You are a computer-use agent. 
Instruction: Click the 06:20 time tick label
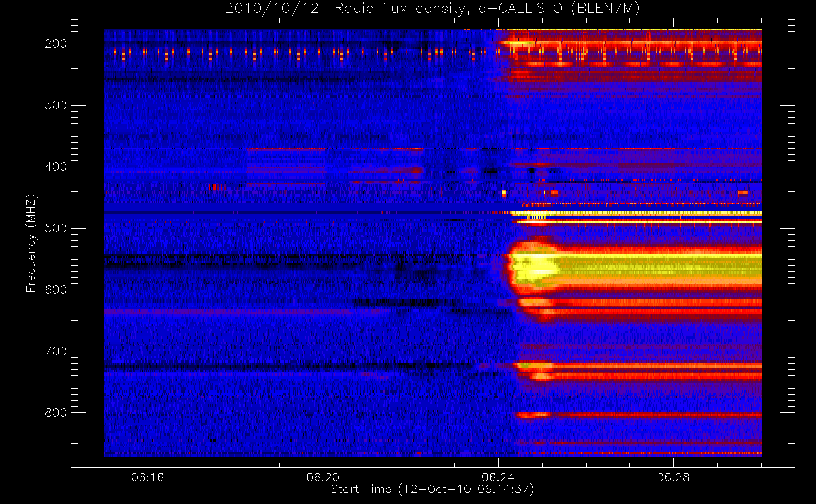[x=323, y=477]
